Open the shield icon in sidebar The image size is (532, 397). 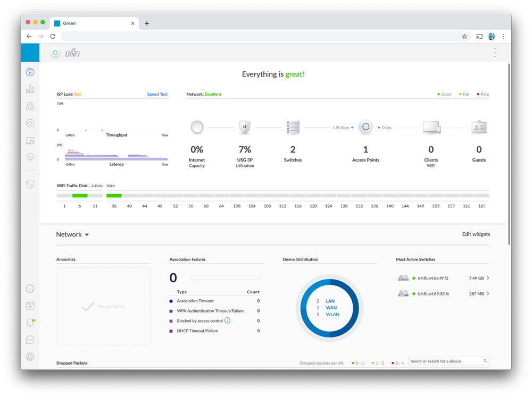(x=30, y=184)
